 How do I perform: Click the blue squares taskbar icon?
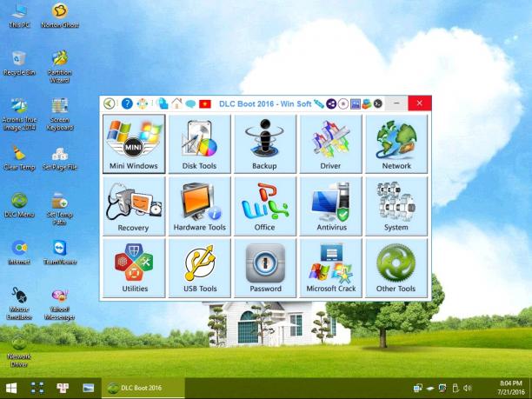click(x=37, y=389)
